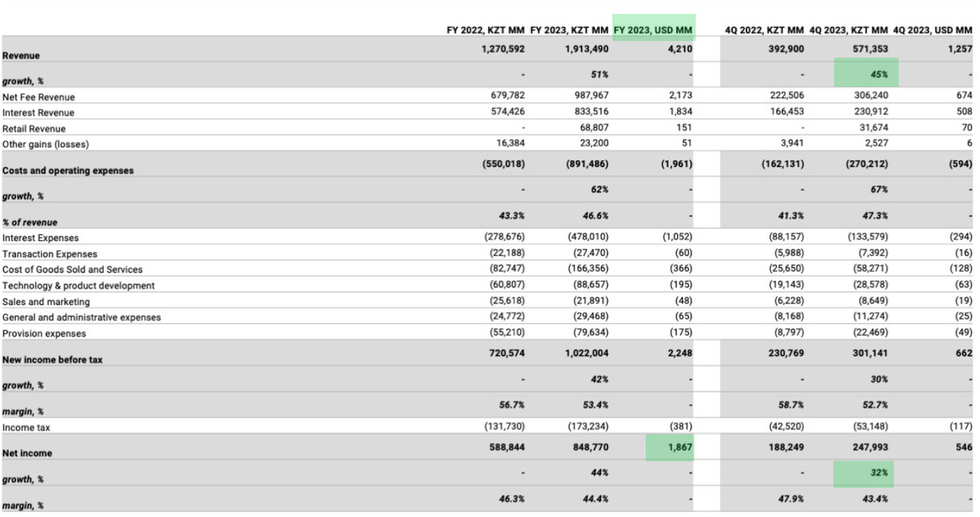
Task: Click 'Costs and operating expenses' row label
Action: [x=68, y=170]
